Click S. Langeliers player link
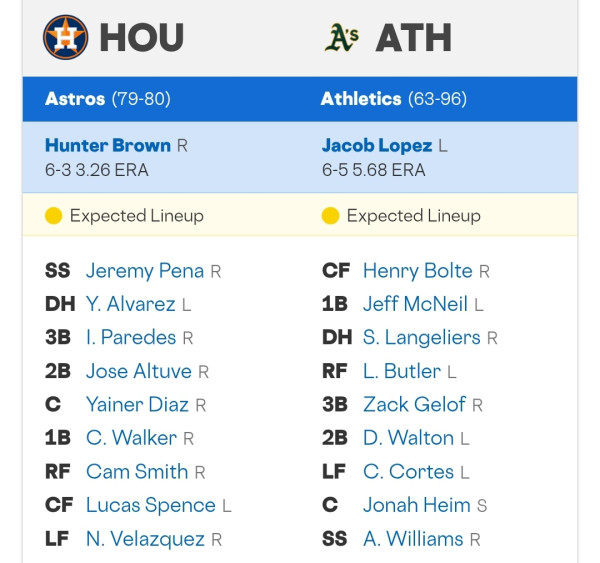The image size is (600, 563). click(x=422, y=338)
